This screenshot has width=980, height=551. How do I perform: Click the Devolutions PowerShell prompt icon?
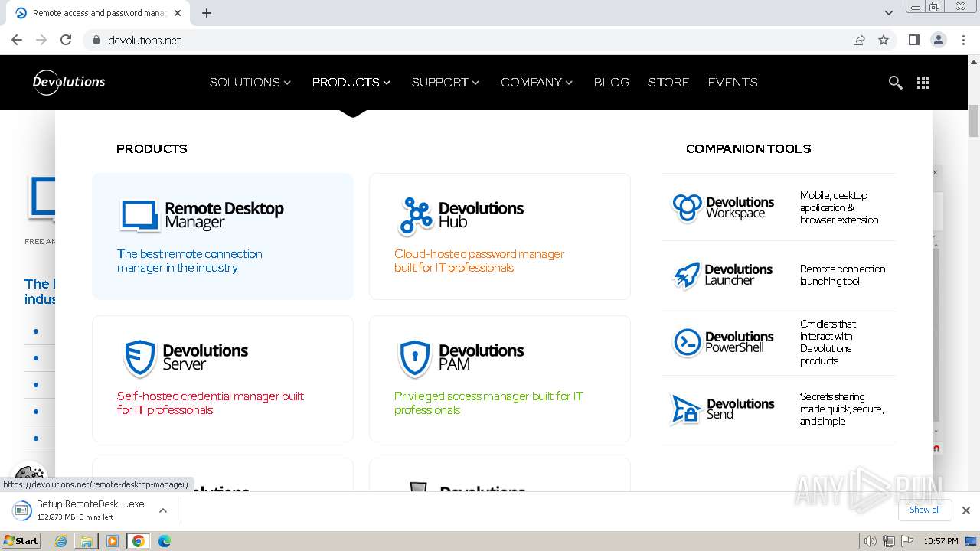pos(687,342)
